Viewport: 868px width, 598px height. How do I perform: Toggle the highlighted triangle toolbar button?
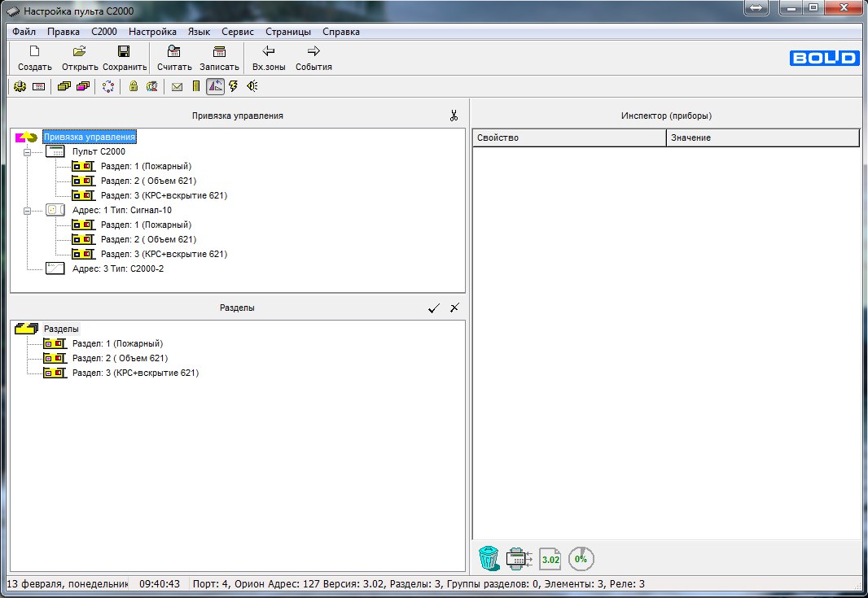click(215, 86)
